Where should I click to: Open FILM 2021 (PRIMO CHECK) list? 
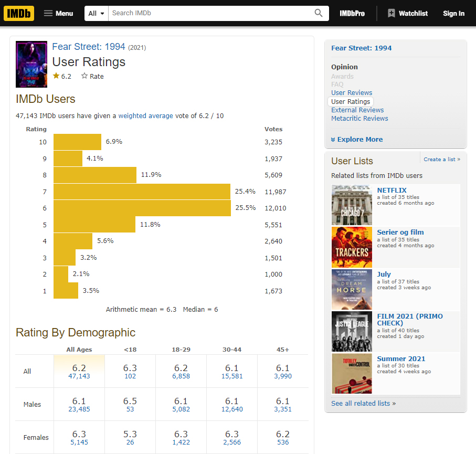click(410, 320)
